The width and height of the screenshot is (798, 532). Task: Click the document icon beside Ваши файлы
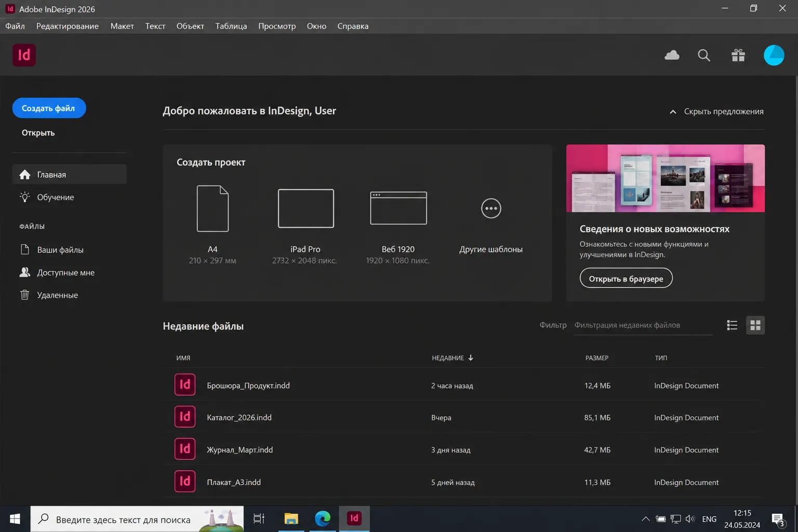click(25, 249)
